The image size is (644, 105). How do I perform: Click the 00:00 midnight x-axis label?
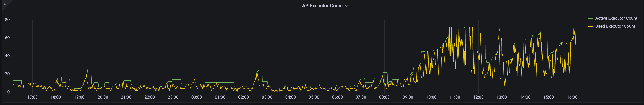pyautogui.click(x=196, y=97)
